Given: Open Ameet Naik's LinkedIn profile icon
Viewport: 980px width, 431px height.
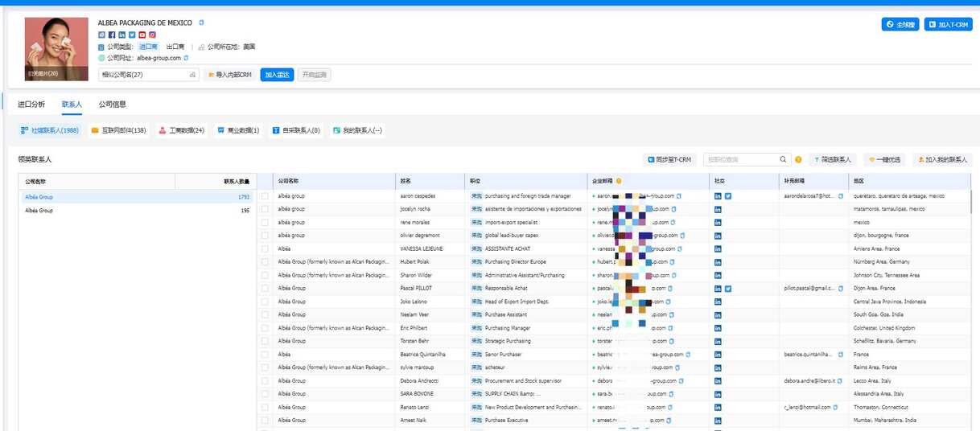Looking at the screenshot, I should click(x=718, y=420).
